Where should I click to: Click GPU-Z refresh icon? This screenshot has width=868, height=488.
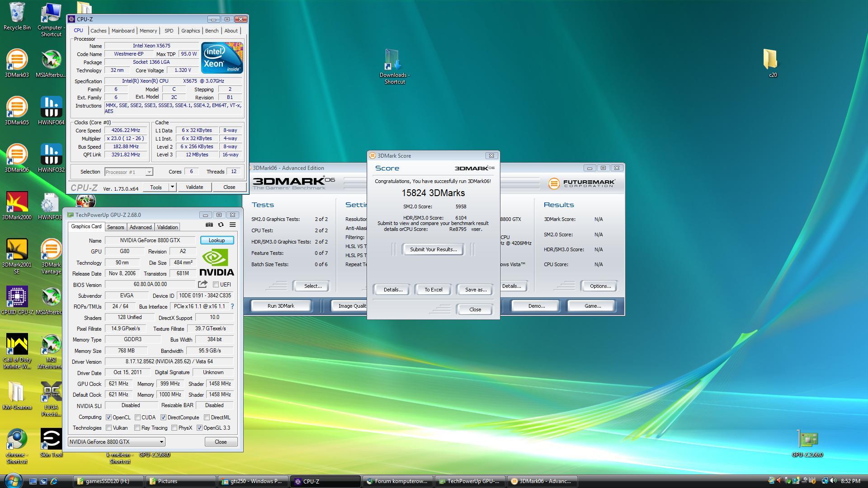pos(221,225)
